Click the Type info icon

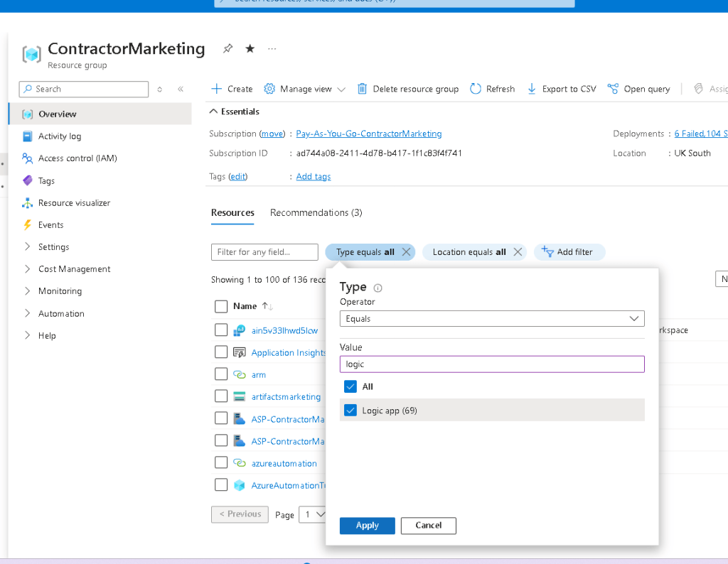378,288
